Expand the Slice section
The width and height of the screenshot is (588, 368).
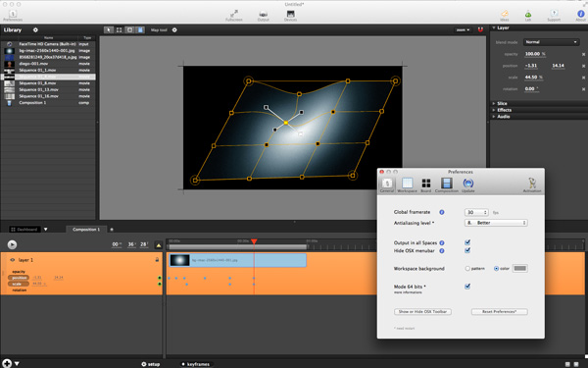(x=502, y=103)
